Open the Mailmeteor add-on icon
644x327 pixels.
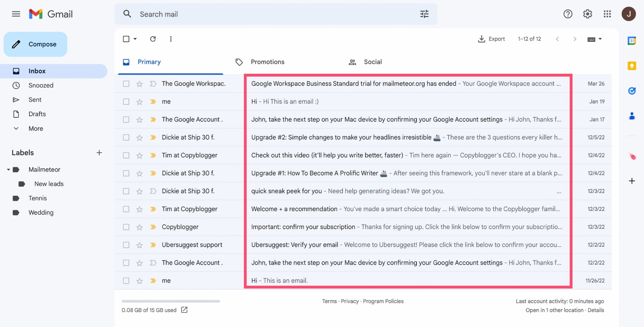tap(632, 156)
